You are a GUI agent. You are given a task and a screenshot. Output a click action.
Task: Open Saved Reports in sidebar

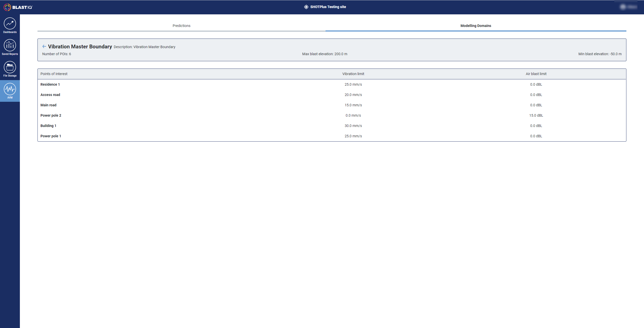pyautogui.click(x=10, y=47)
